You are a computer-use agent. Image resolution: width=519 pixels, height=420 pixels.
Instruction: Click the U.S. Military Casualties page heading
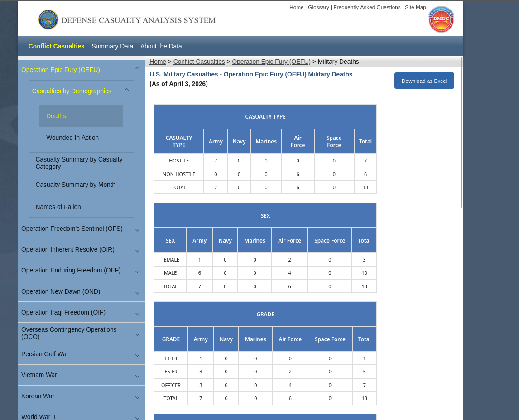251,74
